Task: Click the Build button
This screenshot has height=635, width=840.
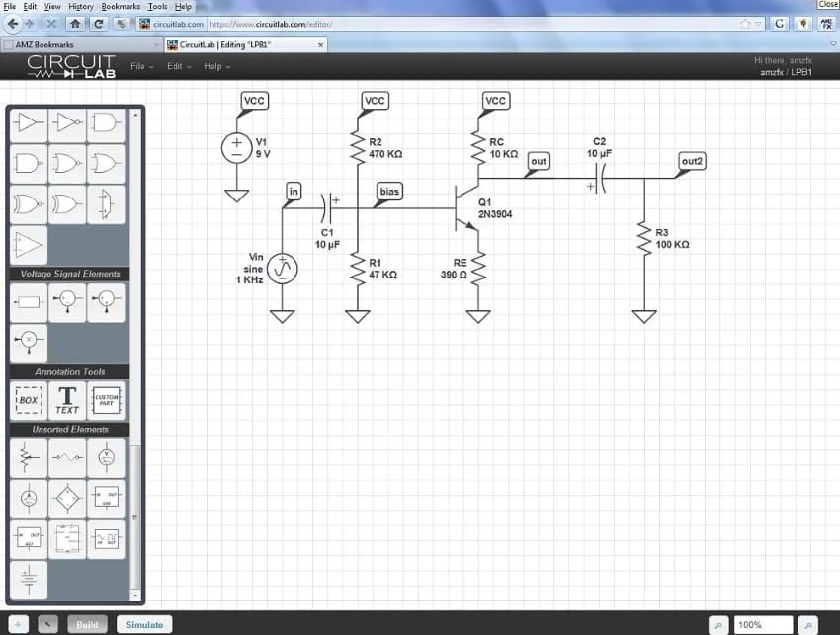Action: (x=87, y=624)
